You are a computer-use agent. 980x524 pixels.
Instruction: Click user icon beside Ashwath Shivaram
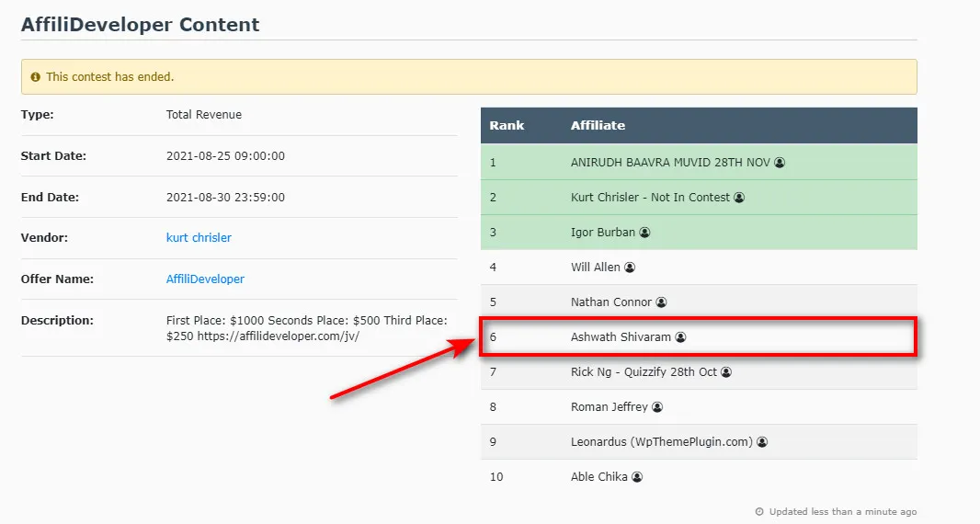[x=680, y=337]
